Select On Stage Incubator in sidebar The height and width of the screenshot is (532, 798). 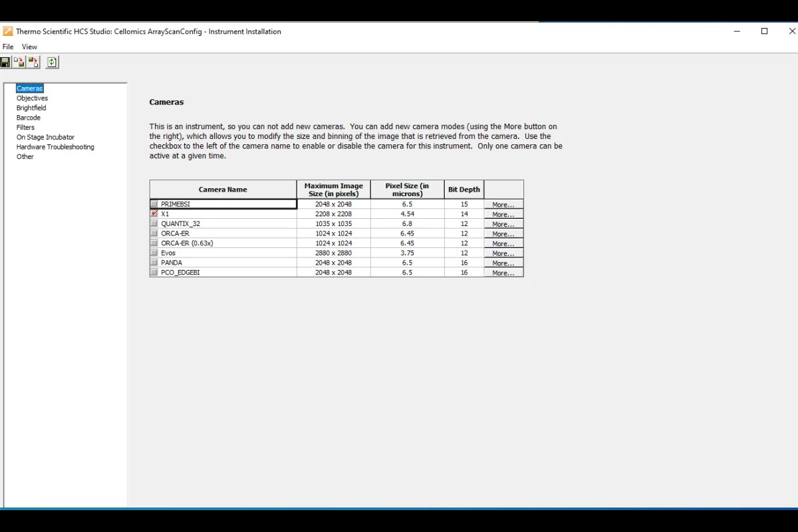(45, 137)
